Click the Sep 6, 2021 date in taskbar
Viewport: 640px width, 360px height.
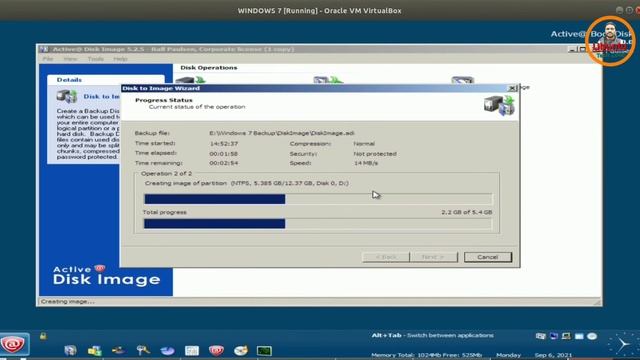click(x=553, y=355)
